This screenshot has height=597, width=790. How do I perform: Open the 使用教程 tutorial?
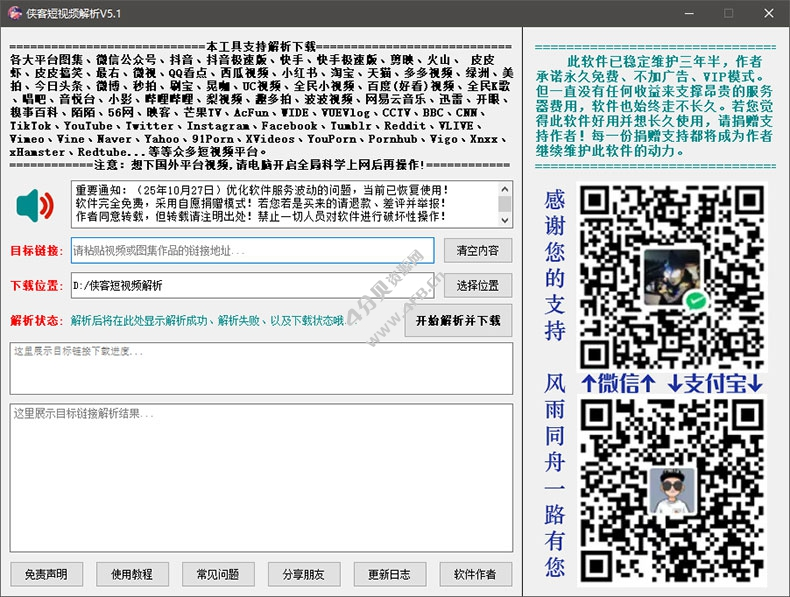click(x=132, y=574)
